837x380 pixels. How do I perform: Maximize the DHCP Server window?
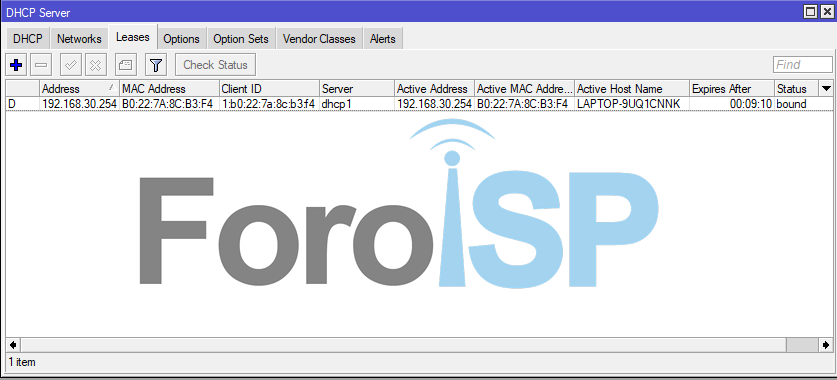810,11
